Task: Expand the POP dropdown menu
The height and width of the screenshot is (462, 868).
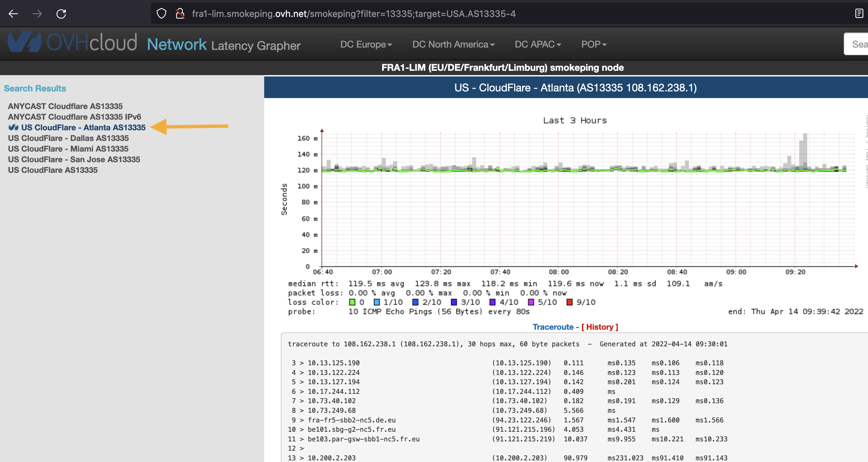Action: tap(594, 45)
